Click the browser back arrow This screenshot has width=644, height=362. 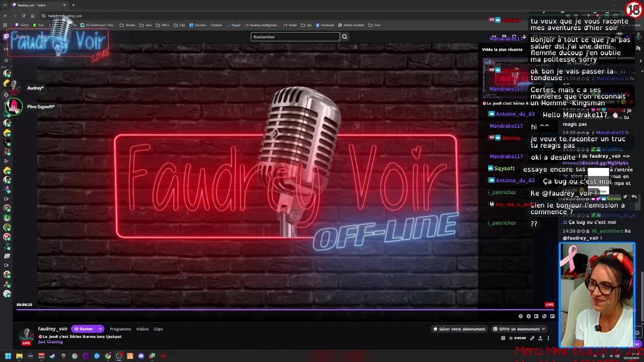click(x=6, y=16)
